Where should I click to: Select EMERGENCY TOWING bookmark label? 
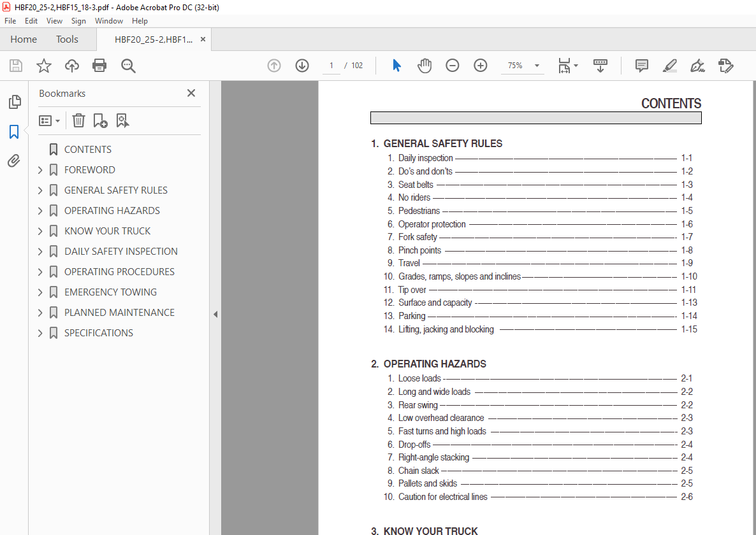(x=110, y=292)
